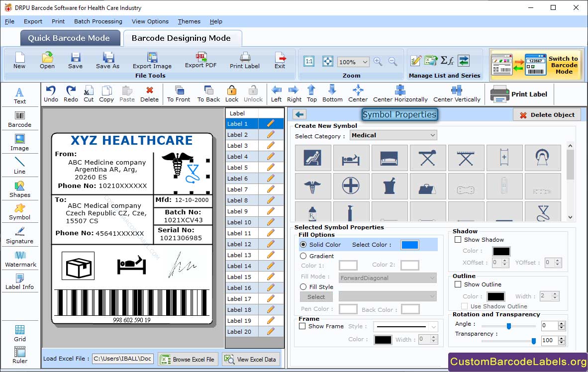Open the File menu
Image resolution: width=588 pixels, height=372 pixels.
(x=9, y=21)
